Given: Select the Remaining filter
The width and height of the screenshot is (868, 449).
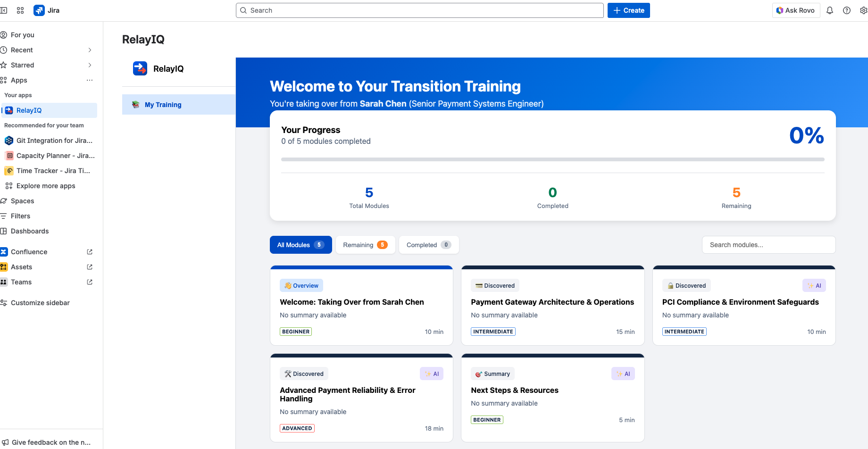Looking at the screenshot, I should pyautogui.click(x=365, y=245).
